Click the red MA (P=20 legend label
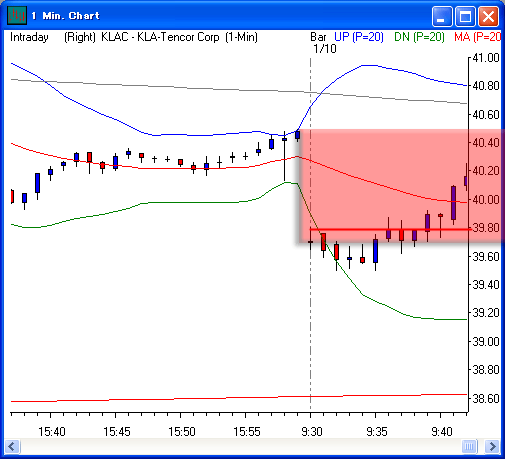The width and height of the screenshot is (505, 459). point(477,37)
